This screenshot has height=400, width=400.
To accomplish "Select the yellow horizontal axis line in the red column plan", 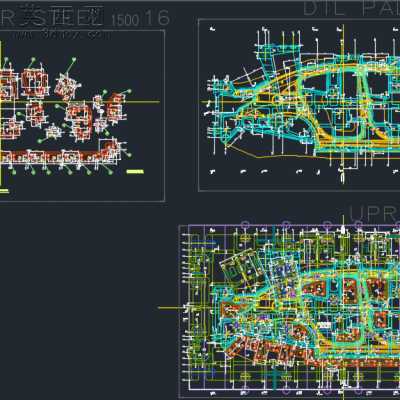I will click(x=80, y=102).
